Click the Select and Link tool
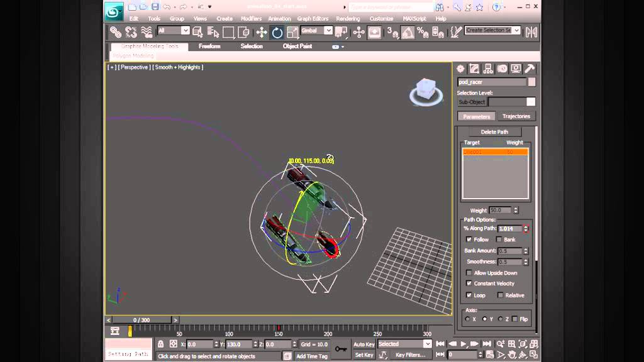Viewport: 644px width, 362px height. coord(116,32)
